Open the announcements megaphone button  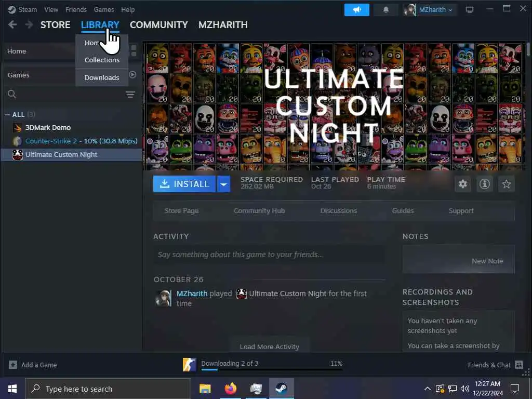click(x=356, y=10)
